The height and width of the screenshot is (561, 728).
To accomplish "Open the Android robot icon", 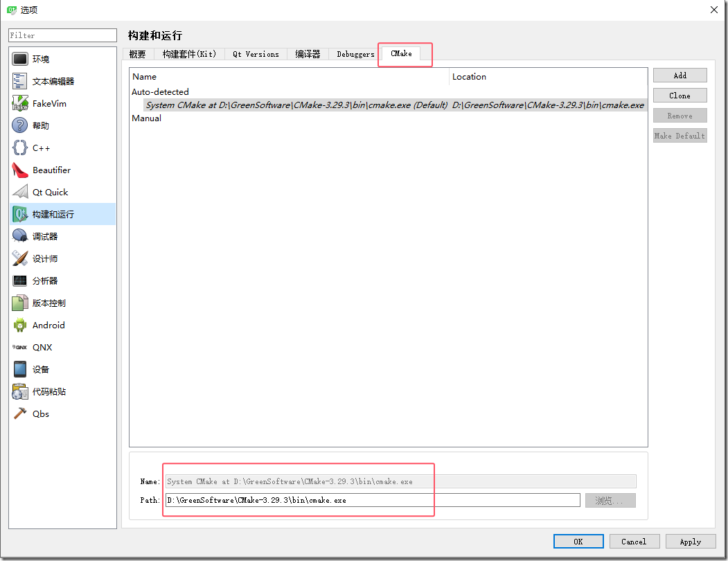I will [x=20, y=325].
